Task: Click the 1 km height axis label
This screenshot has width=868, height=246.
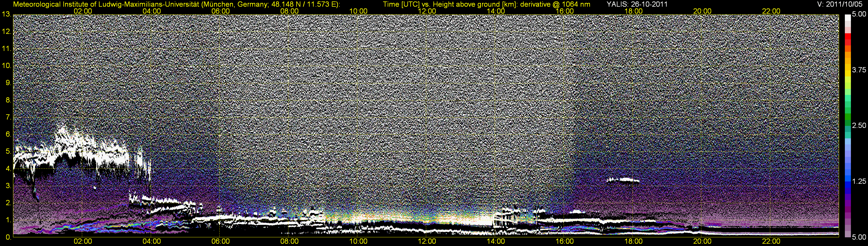Action: tap(9, 220)
